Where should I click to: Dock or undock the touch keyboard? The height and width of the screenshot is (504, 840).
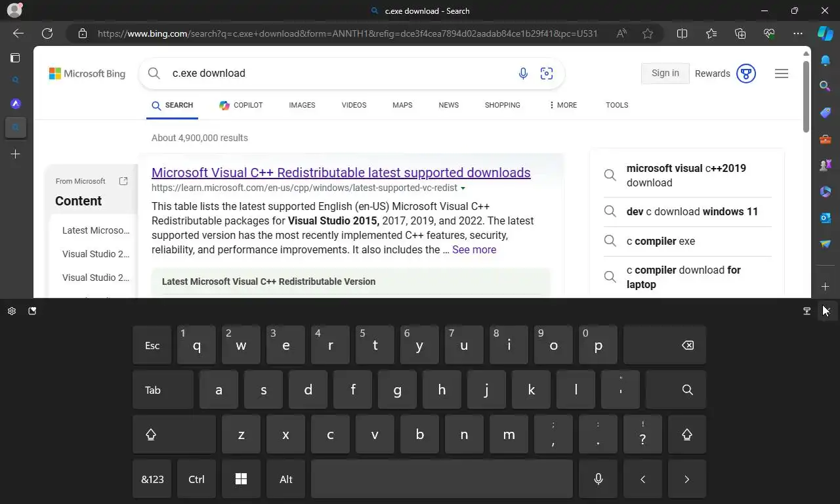pyautogui.click(x=807, y=311)
